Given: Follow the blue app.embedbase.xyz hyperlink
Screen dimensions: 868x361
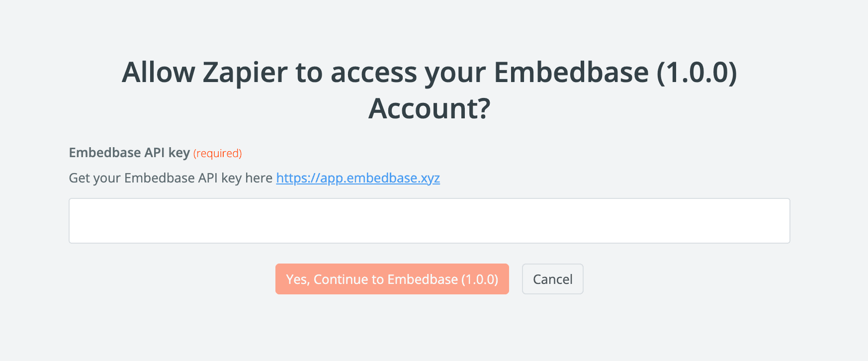Looking at the screenshot, I should point(358,178).
